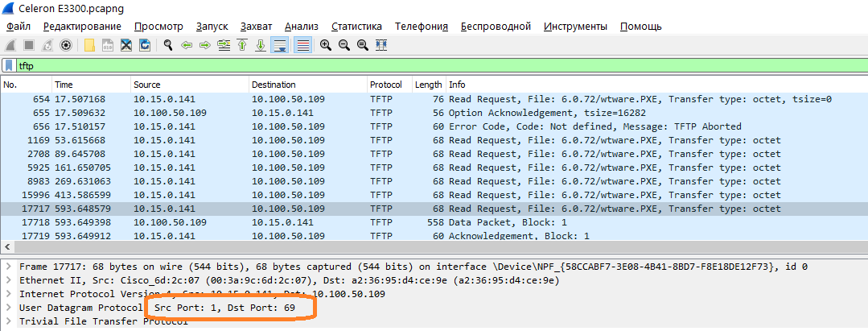Open the Анализ menu
The height and width of the screenshot is (331, 868).
click(x=301, y=27)
